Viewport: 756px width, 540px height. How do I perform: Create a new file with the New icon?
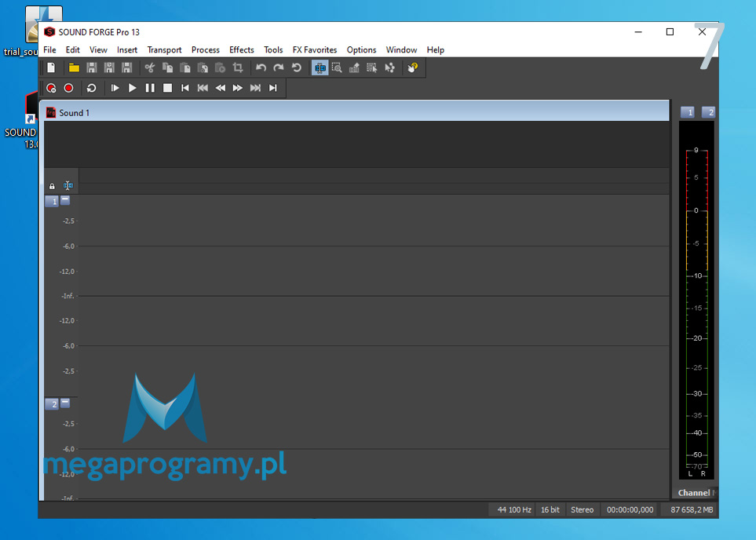point(51,68)
